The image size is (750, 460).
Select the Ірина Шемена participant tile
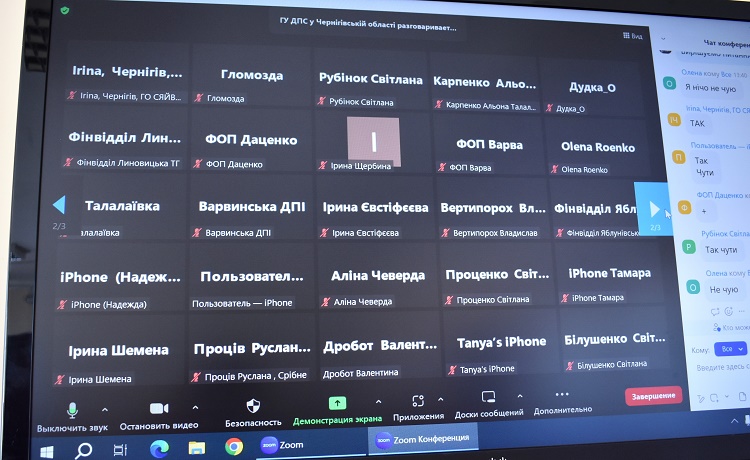118,353
